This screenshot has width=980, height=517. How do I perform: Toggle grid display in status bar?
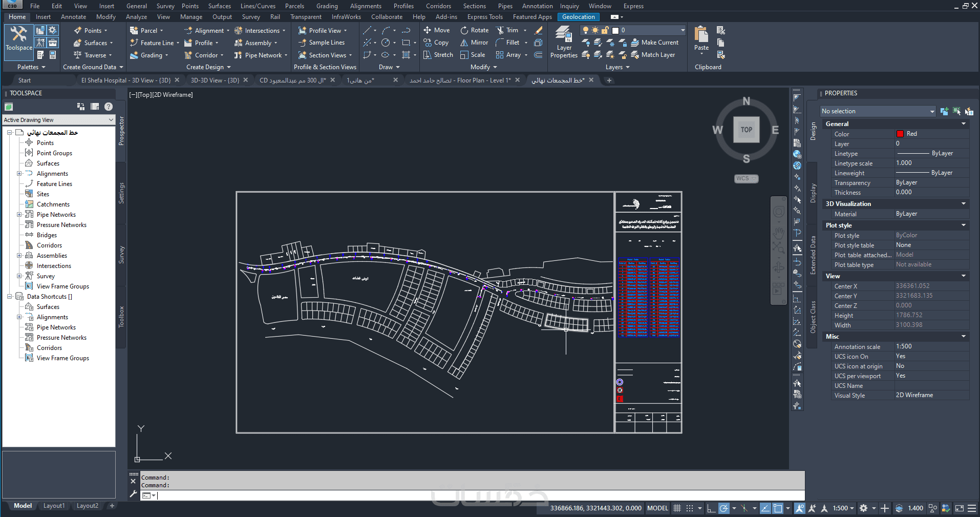pyautogui.click(x=677, y=508)
